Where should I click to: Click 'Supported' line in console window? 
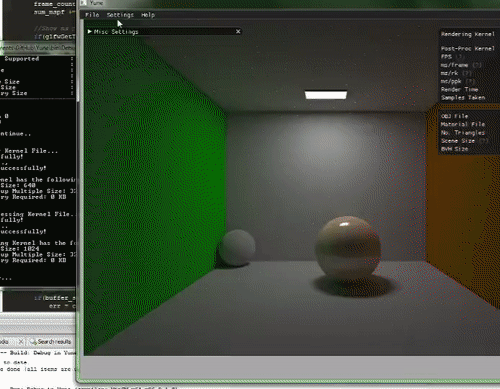pos(21,59)
